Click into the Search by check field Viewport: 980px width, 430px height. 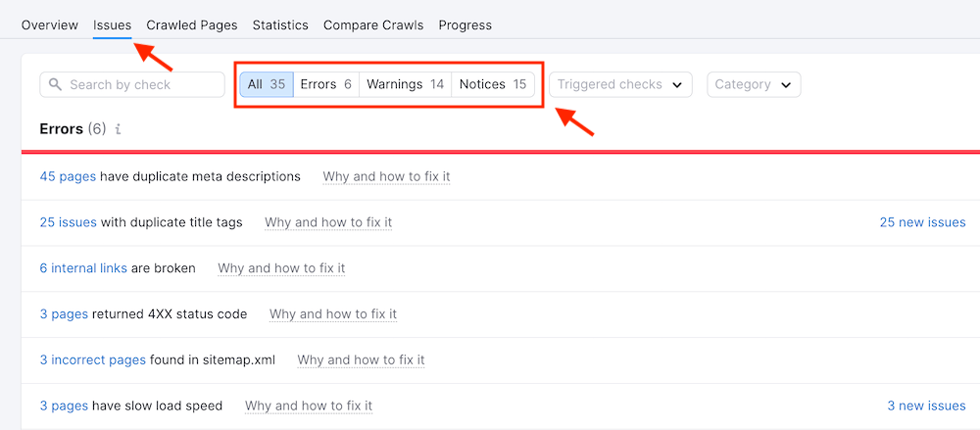click(x=142, y=85)
